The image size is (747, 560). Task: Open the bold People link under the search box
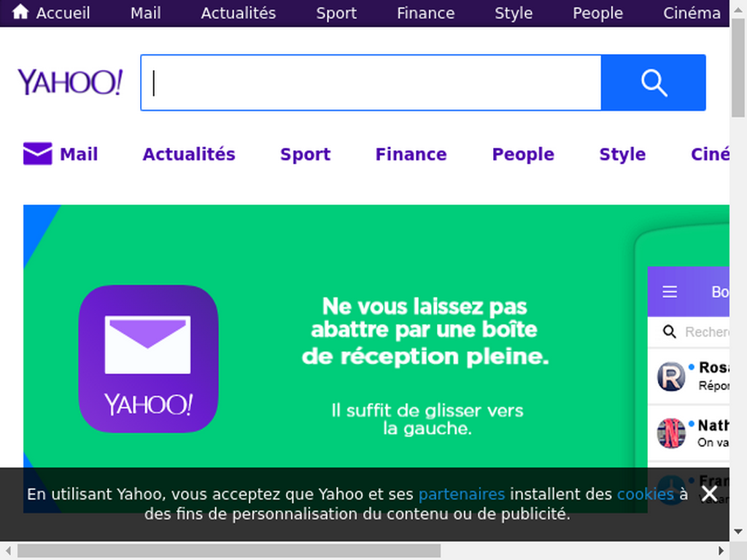pos(523,155)
